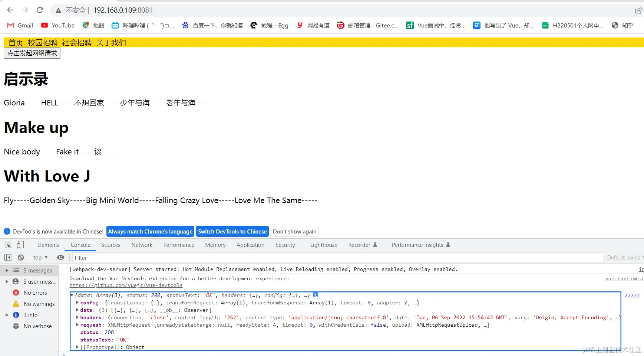Go back using the browser back arrow

pyautogui.click(x=10, y=10)
